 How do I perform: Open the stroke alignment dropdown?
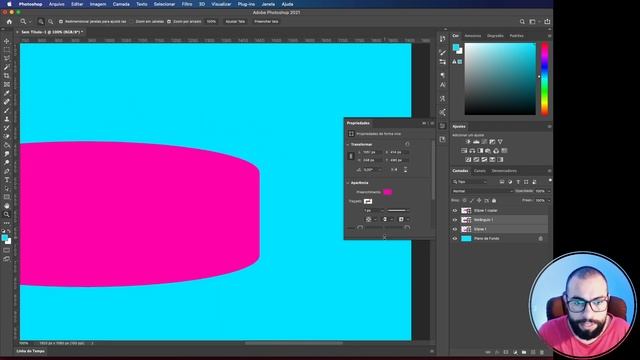click(x=371, y=220)
